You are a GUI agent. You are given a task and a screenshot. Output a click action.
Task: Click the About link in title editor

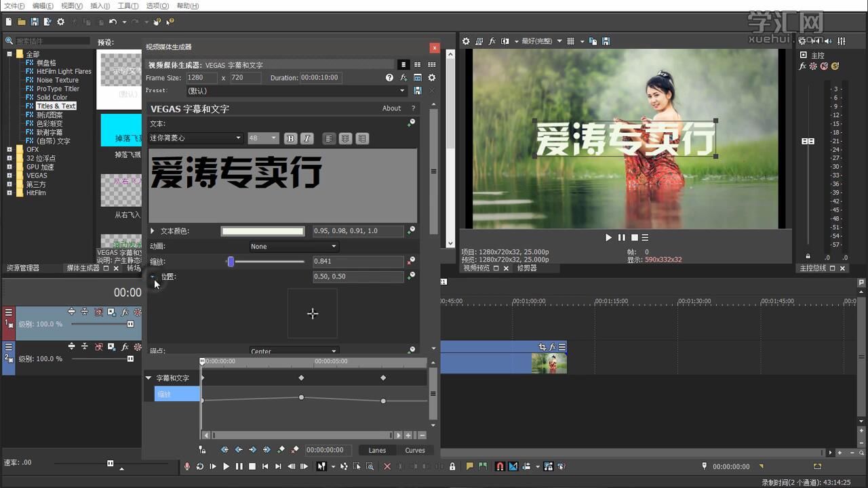[x=391, y=108]
